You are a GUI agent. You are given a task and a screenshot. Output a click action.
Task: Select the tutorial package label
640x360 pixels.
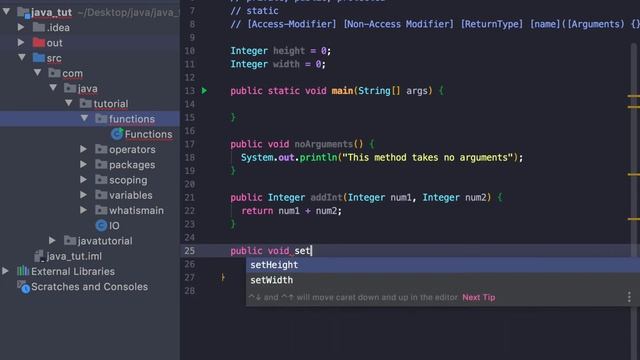[111, 104]
